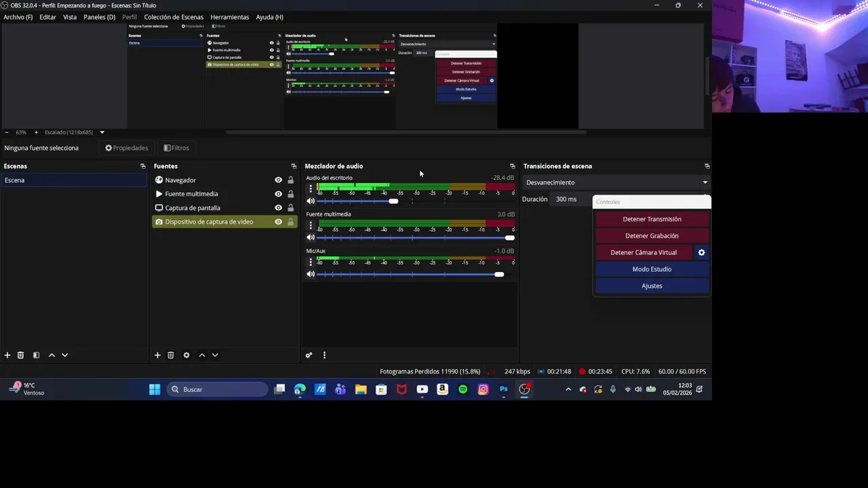Mute Audio del escritorio speaker icon
Image resolution: width=868 pixels, height=488 pixels.
coord(311,201)
